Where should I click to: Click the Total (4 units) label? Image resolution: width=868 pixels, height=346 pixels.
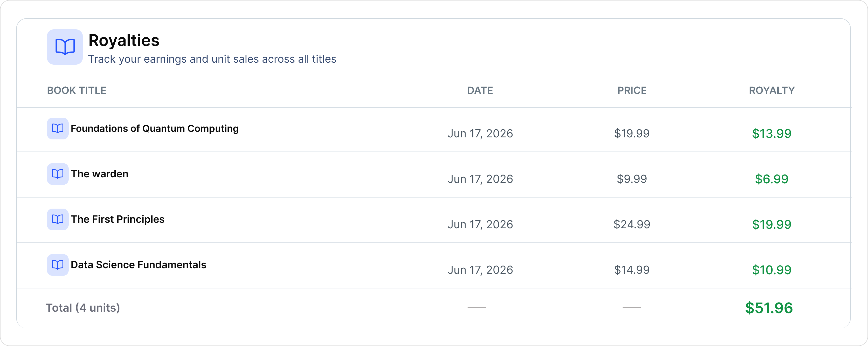pyautogui.click(x=83, y=308)
